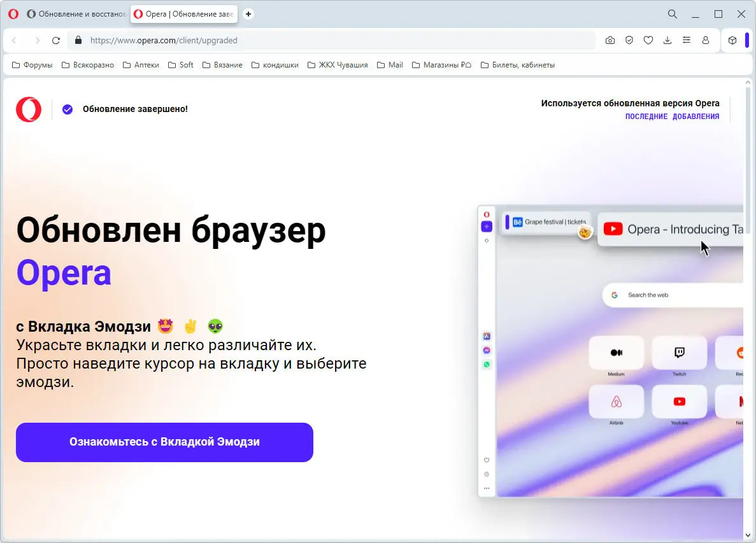Viewport: 756px width, 543px height.
Task: Expand the кондишки bookmarks folder
Action: 275,65
